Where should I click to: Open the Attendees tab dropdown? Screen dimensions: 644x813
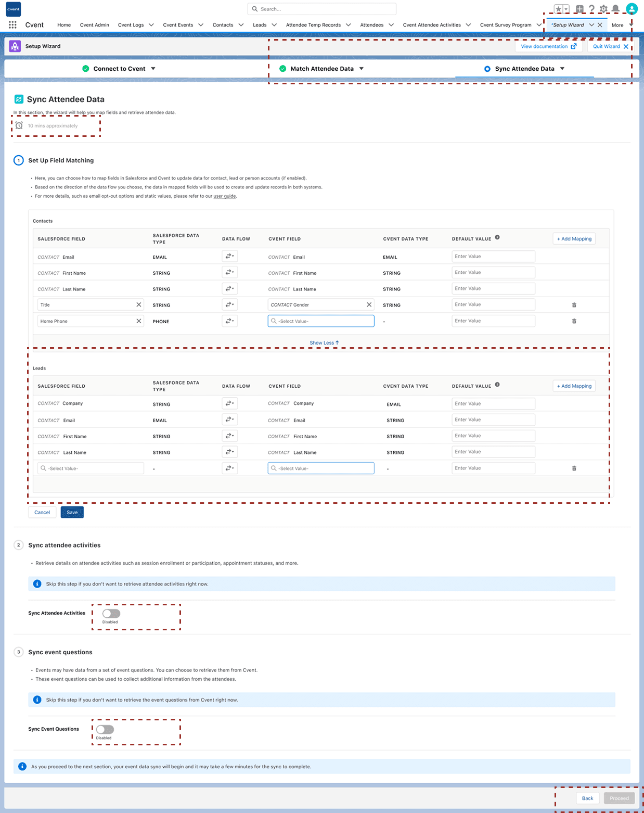tap(391, 25)
